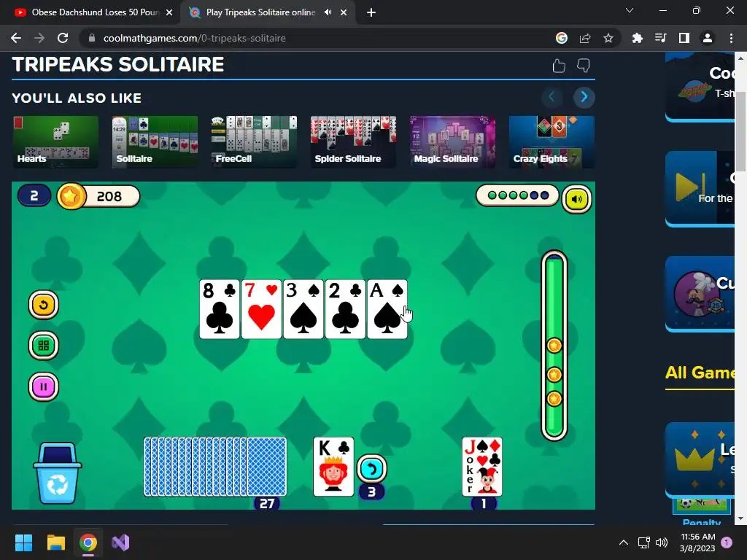Open the Hearts game thumbnail

55,142
